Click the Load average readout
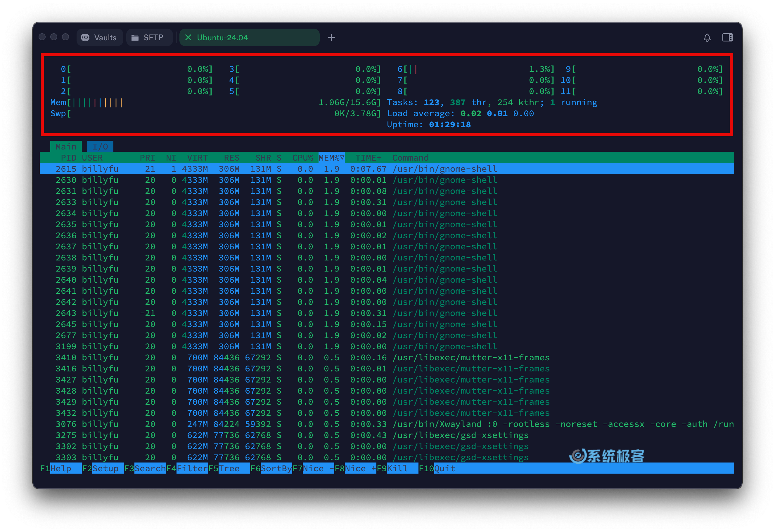This screenshot has height=532, width=775. tap(460, 113)
